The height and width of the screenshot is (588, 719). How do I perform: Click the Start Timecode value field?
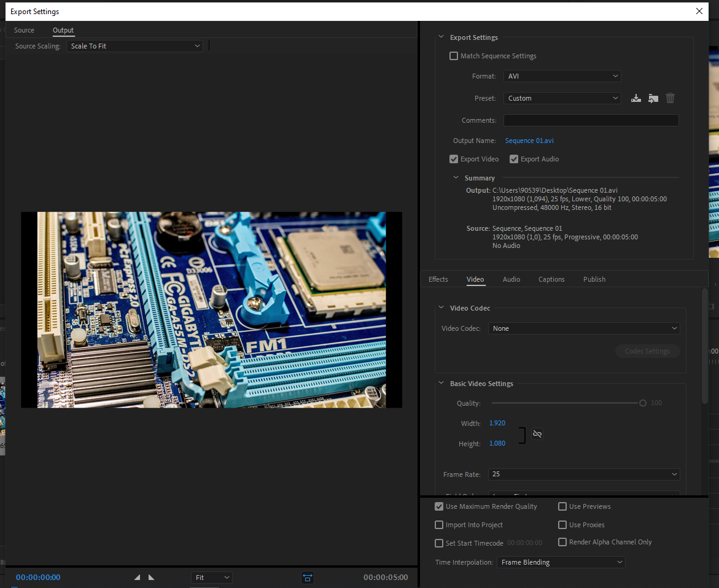pyautogui.click(x=524, y=543)
